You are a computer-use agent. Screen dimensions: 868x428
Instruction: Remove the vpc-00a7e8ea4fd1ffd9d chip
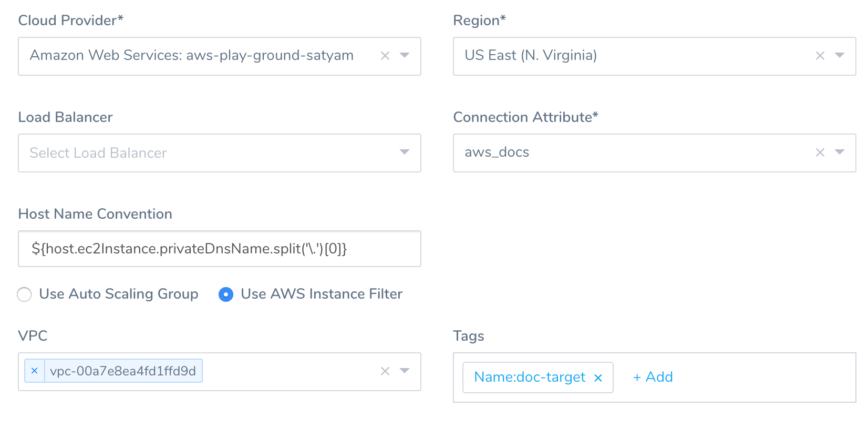pos(35,371)
